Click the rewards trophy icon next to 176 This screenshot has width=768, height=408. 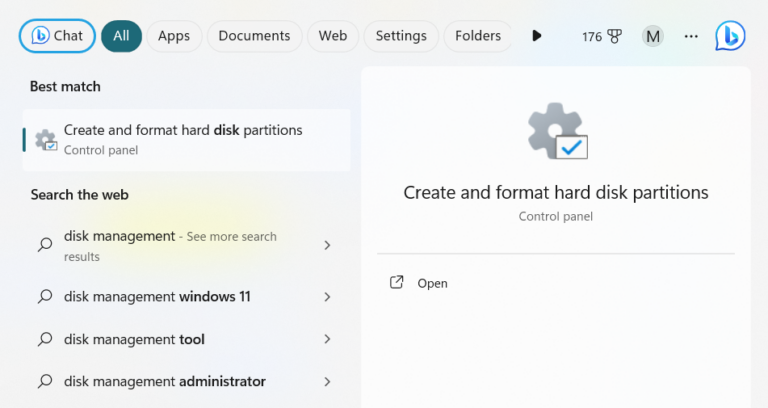[x=614, y=36]
